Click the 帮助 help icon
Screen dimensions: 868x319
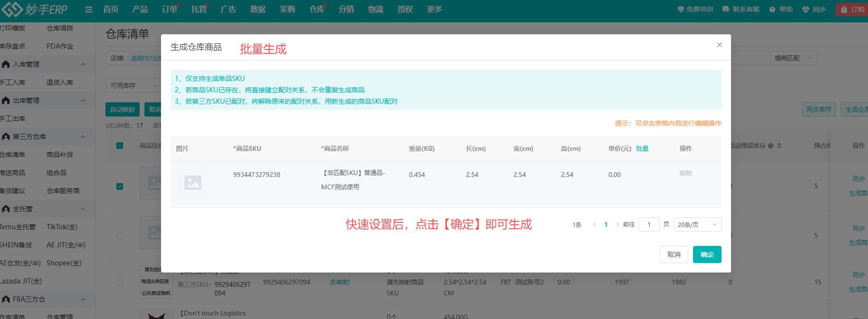pyautogui.click(x=772, y=9)
